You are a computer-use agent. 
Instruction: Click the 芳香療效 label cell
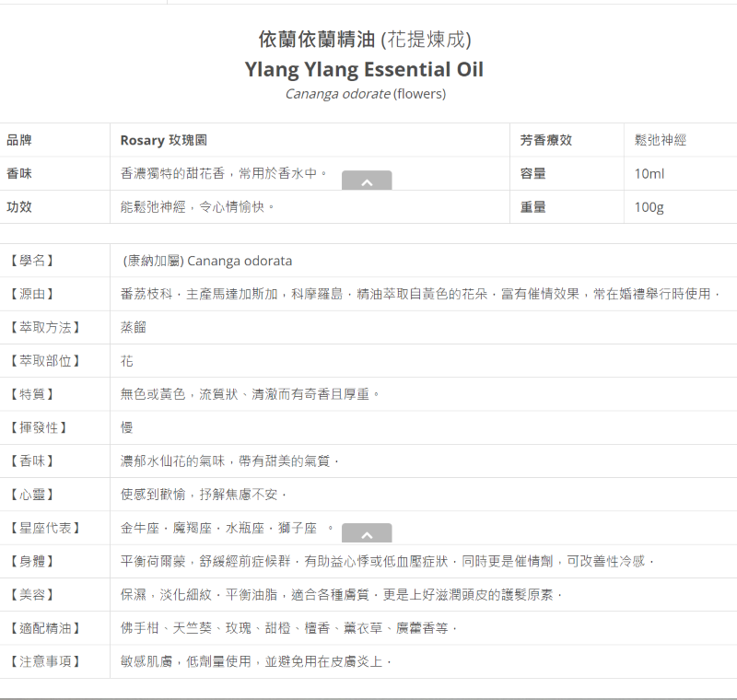tap(545, 140)
